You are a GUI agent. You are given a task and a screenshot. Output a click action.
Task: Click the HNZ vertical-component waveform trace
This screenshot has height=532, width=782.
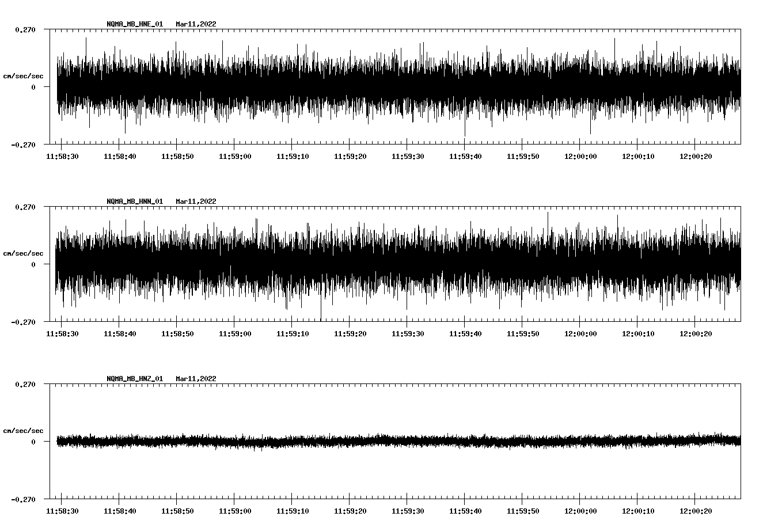pos(398,442)
